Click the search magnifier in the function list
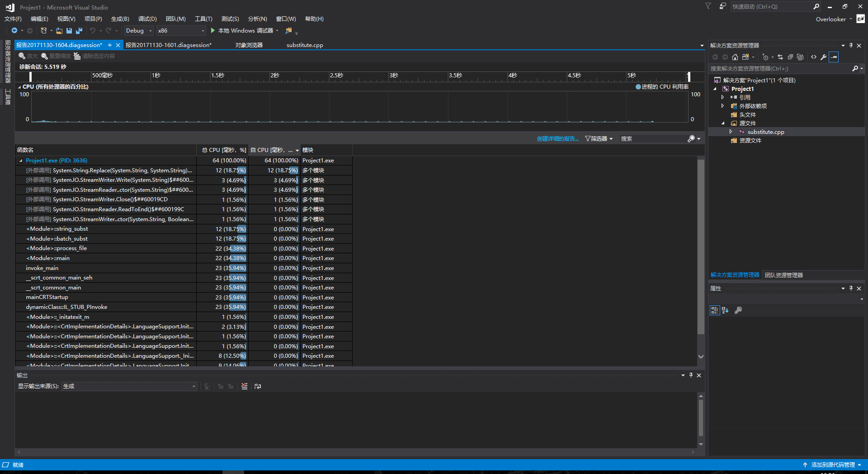Image resolution: width=868 pixels, height=474 pixels. [692, 139]
